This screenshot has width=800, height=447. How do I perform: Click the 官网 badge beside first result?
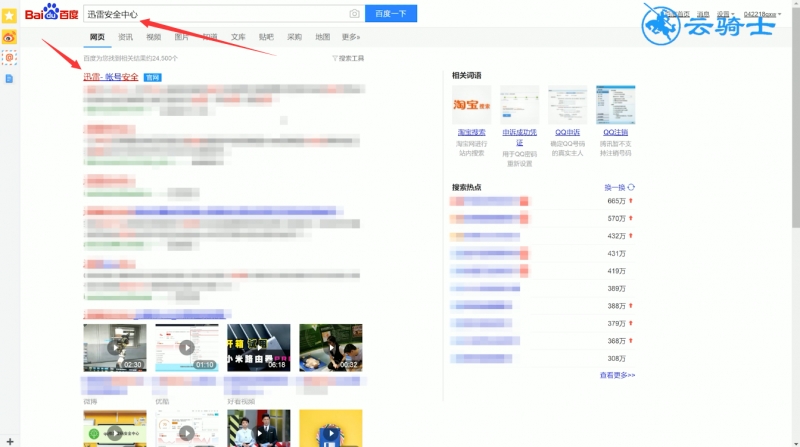point(153,78)
